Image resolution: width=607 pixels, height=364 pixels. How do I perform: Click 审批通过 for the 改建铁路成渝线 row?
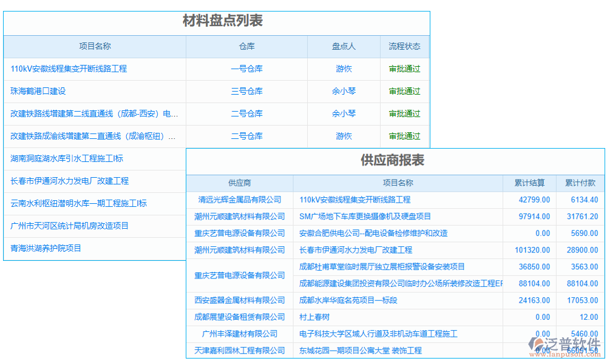(x=404, y=136)
